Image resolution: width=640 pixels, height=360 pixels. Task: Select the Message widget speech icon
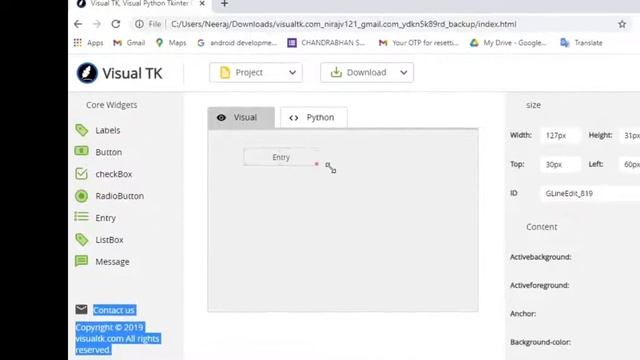pos(82,261)
